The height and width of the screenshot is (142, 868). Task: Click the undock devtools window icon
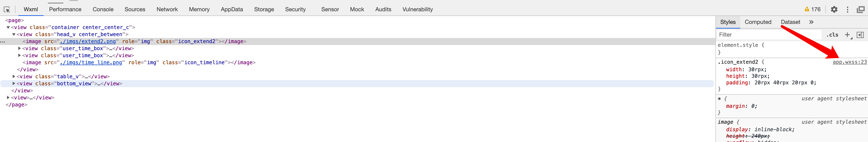860,9
